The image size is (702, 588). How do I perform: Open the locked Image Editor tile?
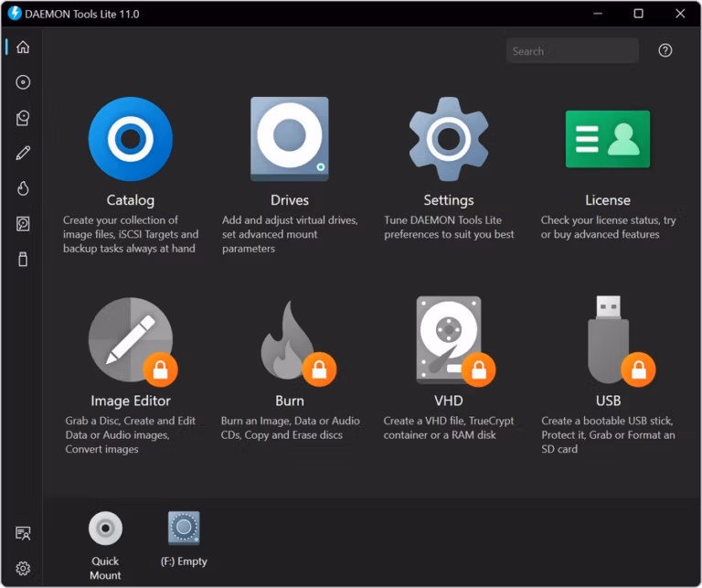131,339
